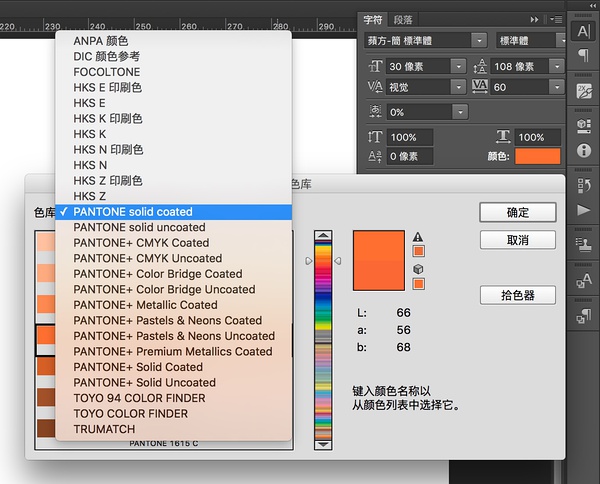Viewport: 600px width, 484px height.
Task: Open the 3D panel icon in dock
Action: coord(584,125)
